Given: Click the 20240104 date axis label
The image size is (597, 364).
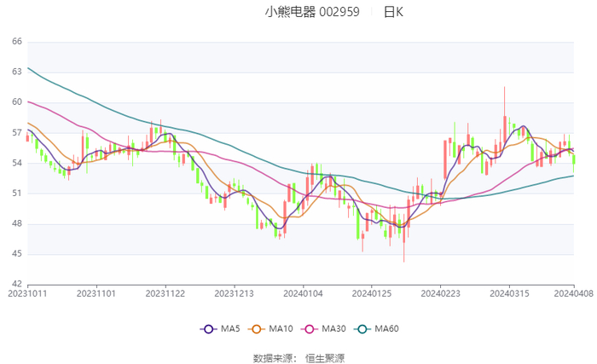Looking at the screenshot, I should (x=303, y=292).
